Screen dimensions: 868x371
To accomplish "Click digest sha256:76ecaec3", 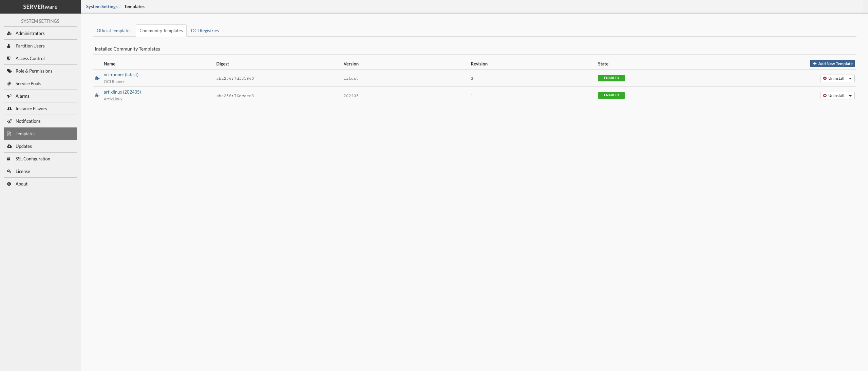I will coord(235,96).
